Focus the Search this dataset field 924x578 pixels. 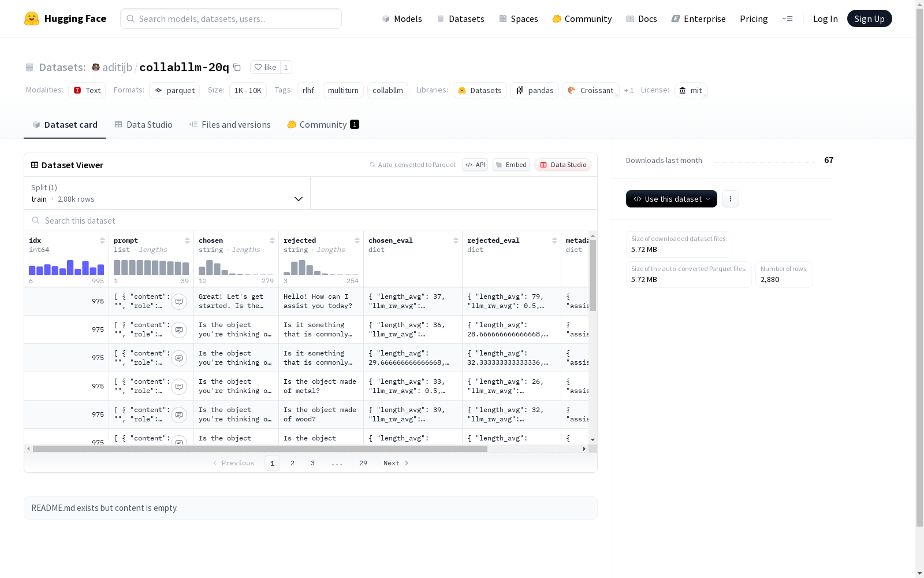pyautogui.click(x=311, y=221)
